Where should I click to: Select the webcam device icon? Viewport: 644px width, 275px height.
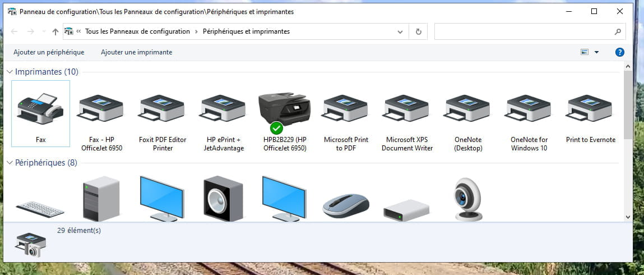tap(468, 199)
